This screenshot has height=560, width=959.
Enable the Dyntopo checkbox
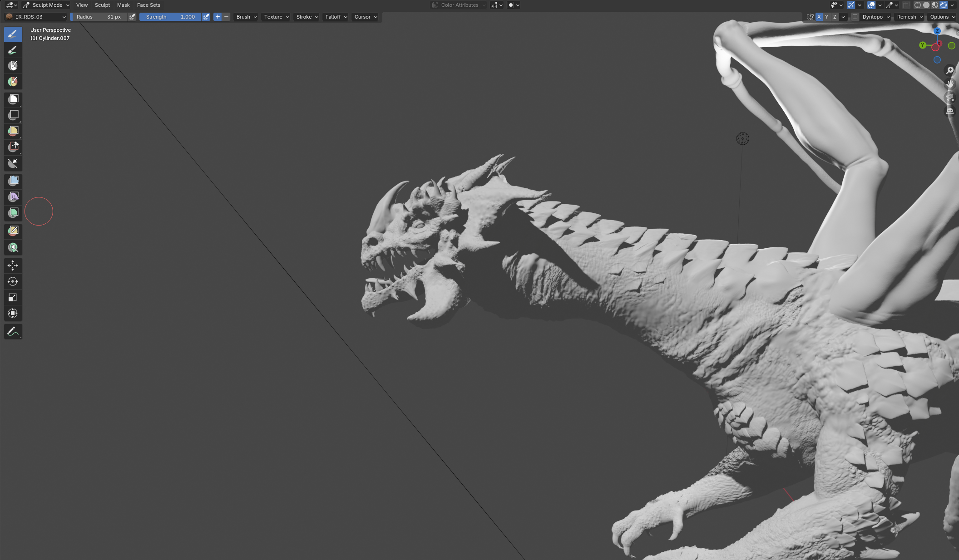855,17
